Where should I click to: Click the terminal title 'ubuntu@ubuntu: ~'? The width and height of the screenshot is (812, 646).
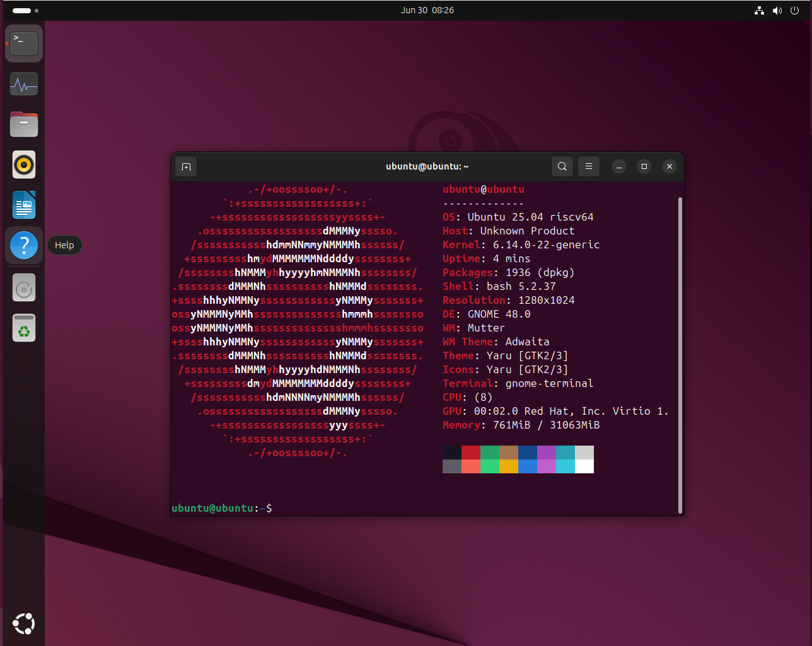pos(427,166)
